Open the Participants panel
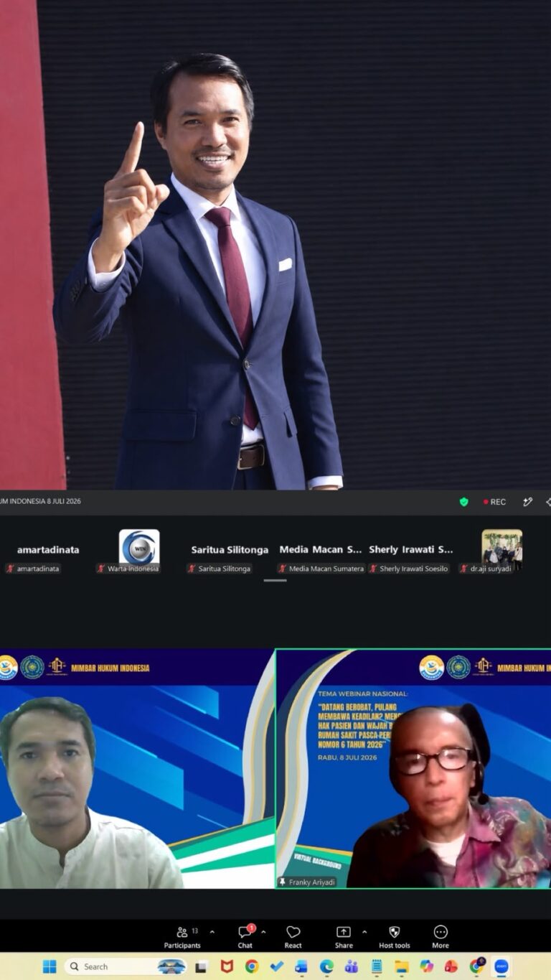Viewport: 551px width, 980px height. (x=182, y=937)
